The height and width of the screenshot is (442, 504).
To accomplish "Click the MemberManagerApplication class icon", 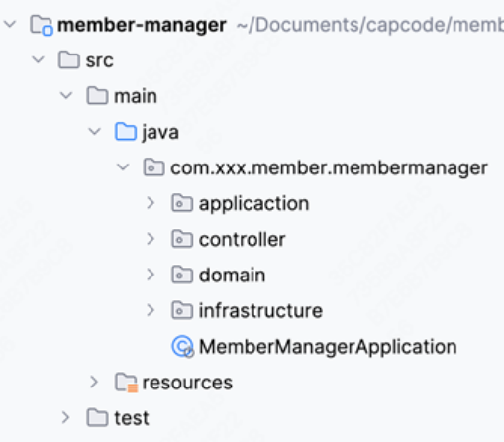I will (x=182, y=346).
